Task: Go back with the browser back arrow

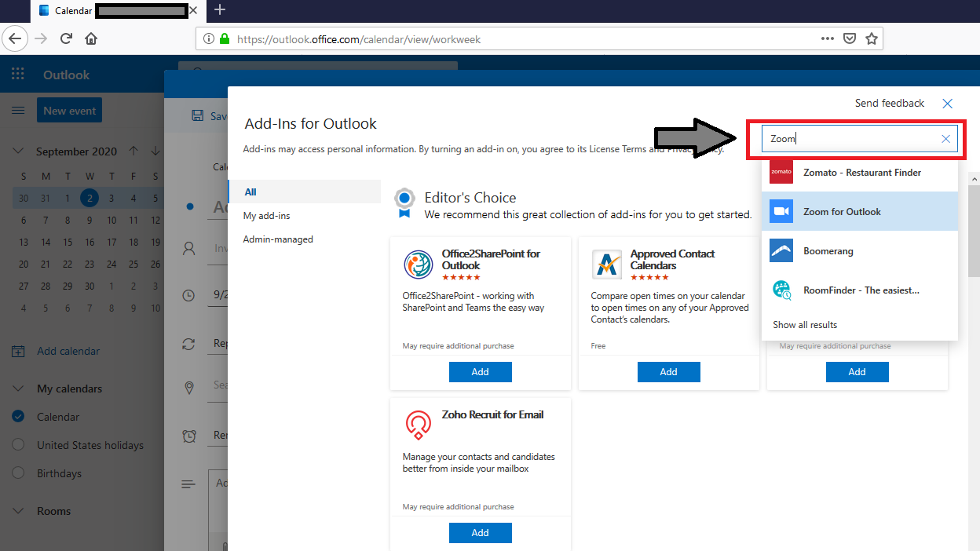Action: (x=16, y=38)
